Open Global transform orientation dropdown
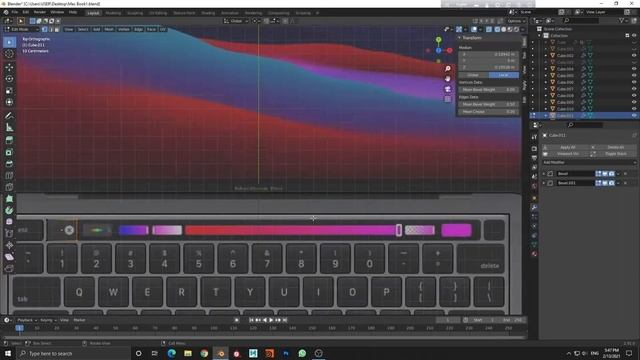The height and width of the screenshot is (360, 640). click(236, 21)
